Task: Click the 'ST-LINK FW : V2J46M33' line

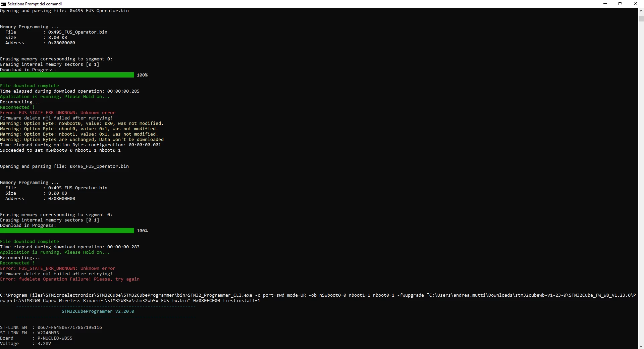Action: coord(30,333)
